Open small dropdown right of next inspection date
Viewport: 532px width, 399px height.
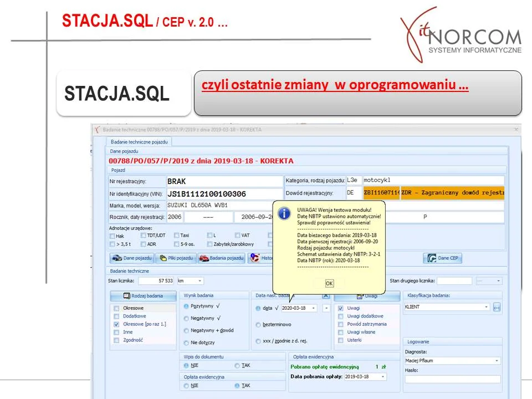tap(326, 309)
